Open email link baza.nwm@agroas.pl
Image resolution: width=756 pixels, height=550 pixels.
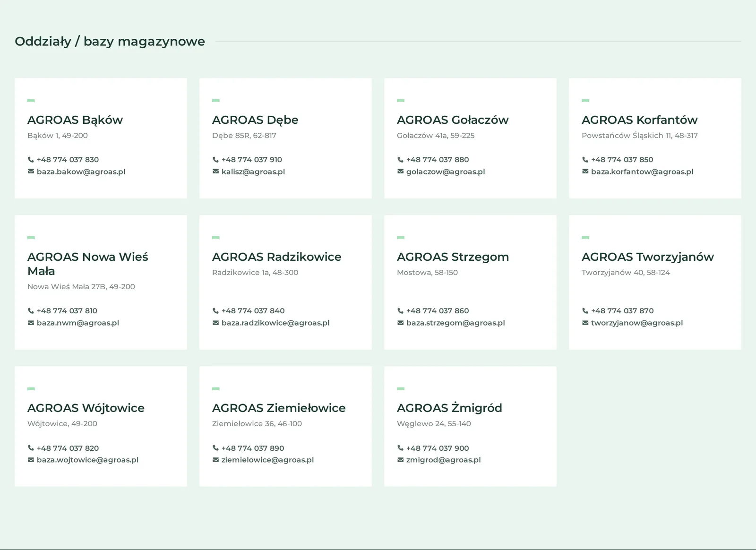pos(77,323)
